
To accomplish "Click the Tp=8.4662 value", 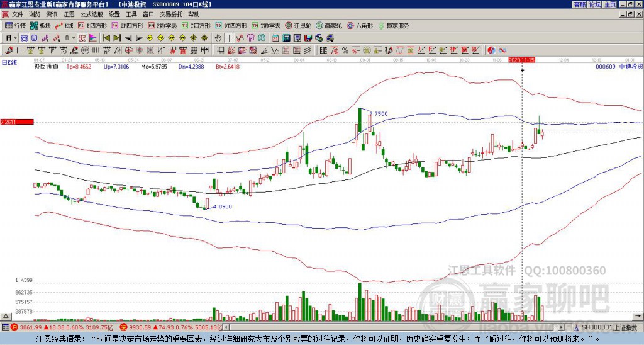I will pos(79,67).
